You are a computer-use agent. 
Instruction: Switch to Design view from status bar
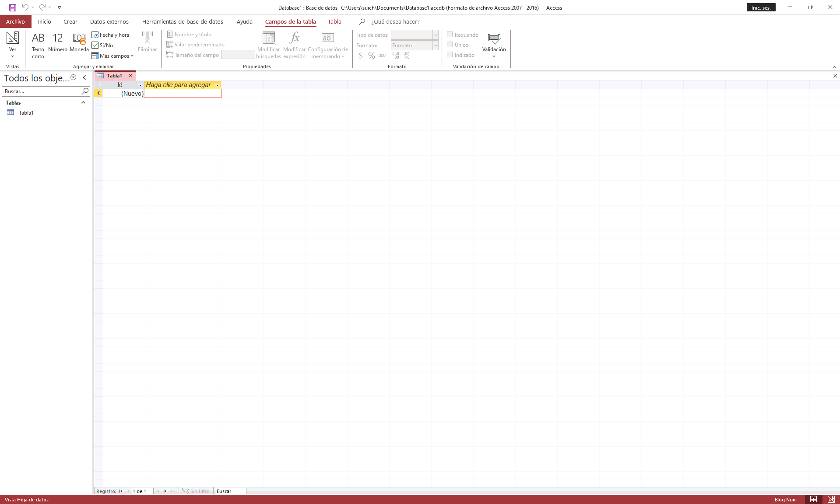click(831, 499)
